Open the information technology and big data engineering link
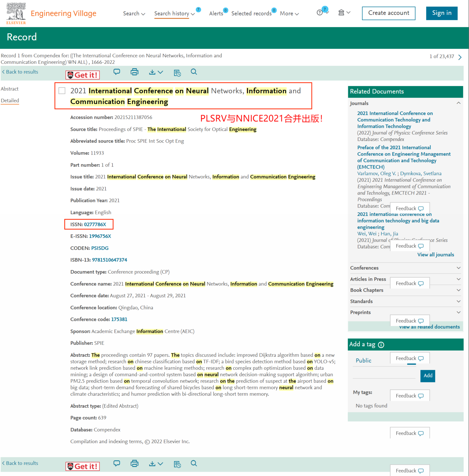 click(398, 221)
